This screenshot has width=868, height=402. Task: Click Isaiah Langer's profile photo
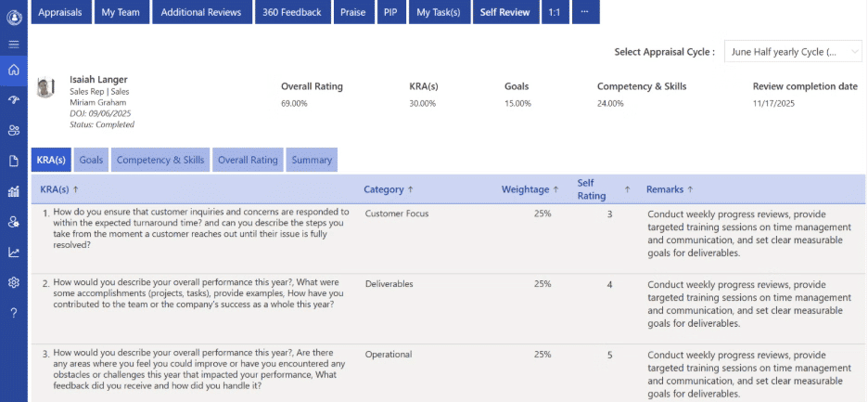[45, 88]
